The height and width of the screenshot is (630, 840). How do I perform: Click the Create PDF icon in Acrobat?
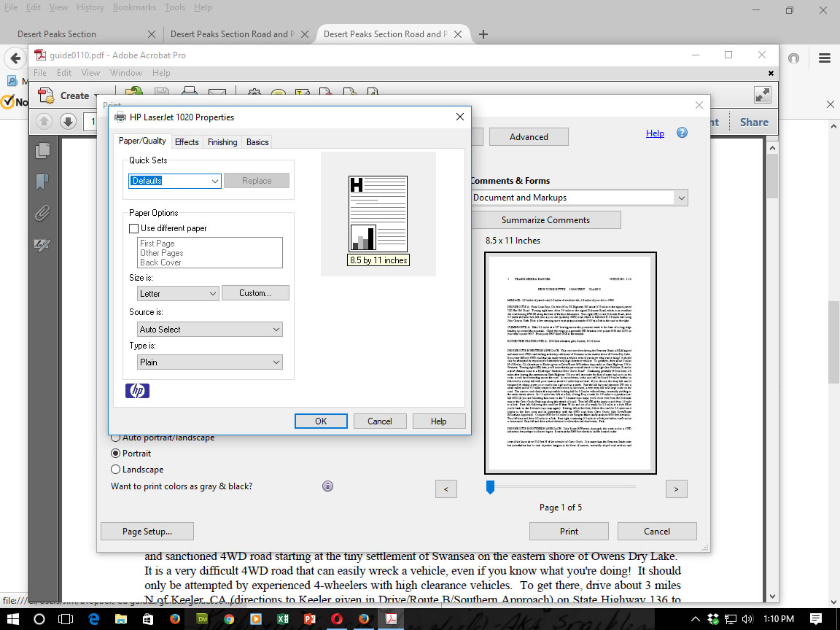point(47,96)
